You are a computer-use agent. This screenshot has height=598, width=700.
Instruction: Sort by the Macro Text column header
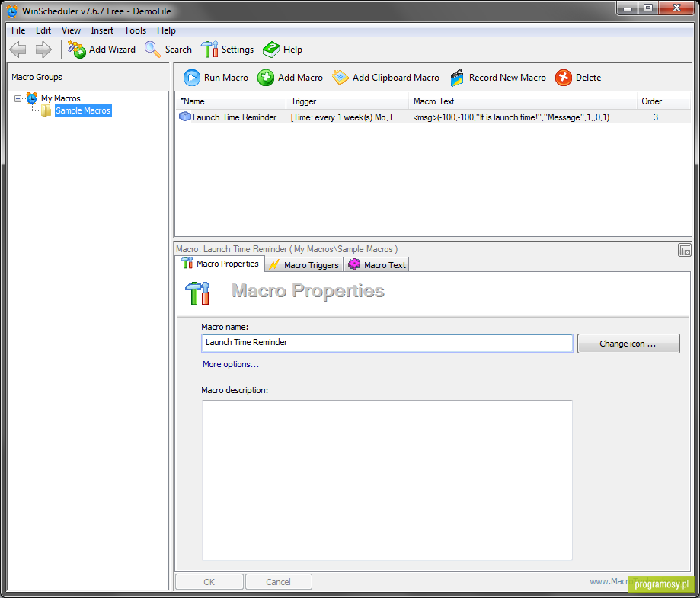[x=523, y=101]
